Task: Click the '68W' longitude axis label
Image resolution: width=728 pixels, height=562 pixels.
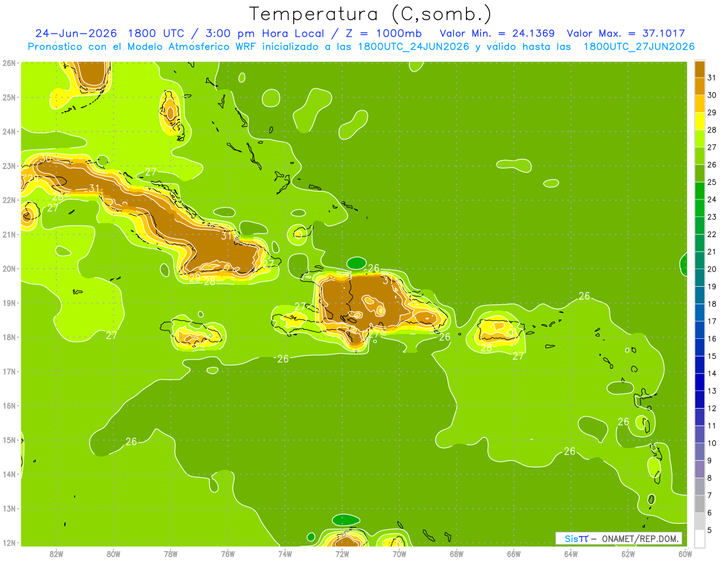Action: [x=457, y=554]
